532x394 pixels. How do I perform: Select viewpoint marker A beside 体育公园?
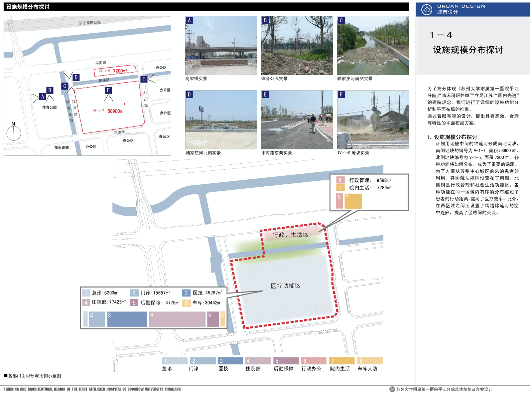pos(43,97)
